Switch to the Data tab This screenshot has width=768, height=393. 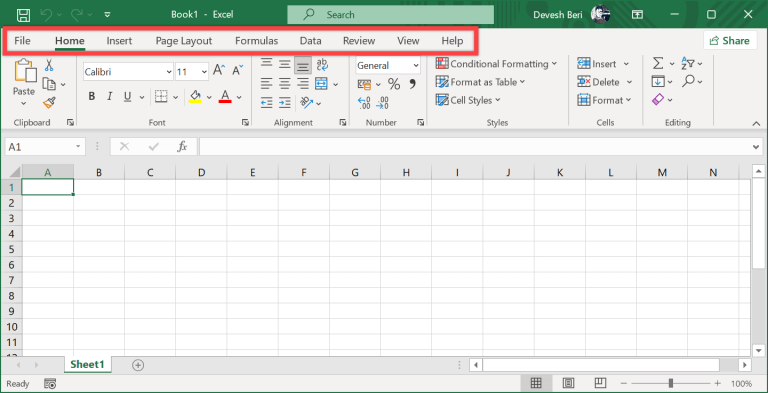(x=311, y=41)
